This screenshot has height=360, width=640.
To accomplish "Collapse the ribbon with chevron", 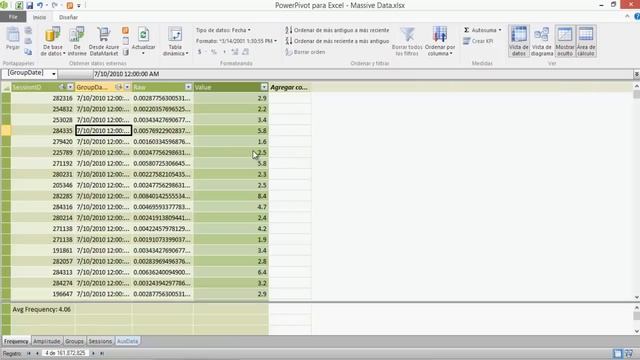I will coord(627,17).
